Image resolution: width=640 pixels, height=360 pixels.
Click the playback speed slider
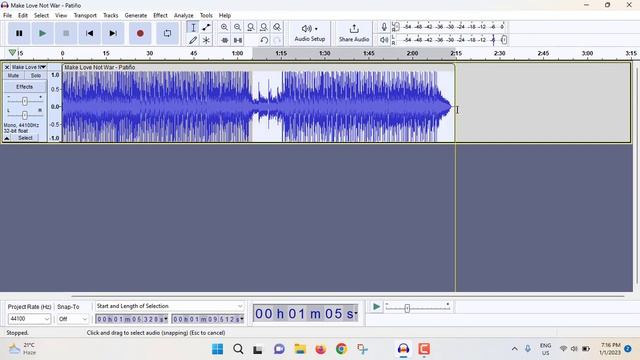pos(417,308)
